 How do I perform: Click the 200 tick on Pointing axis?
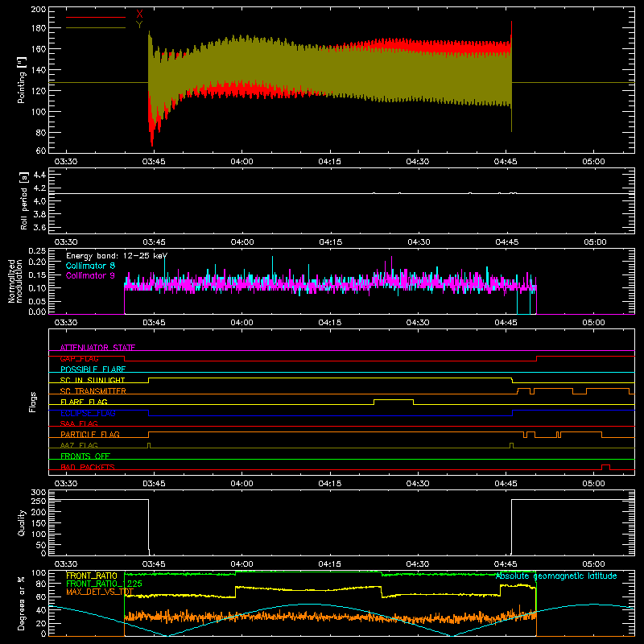[x=38, y=9]
